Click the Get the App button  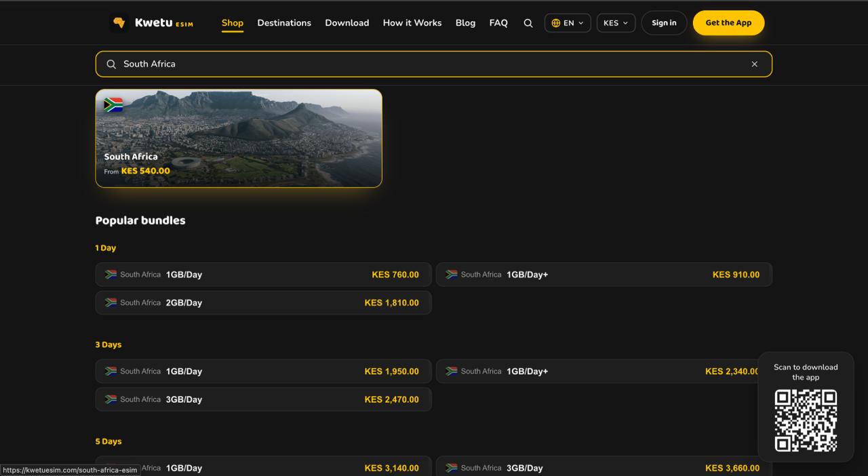pos(728,23)
